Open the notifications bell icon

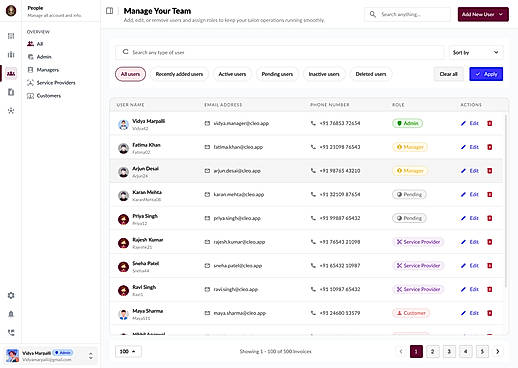(11, 314)
